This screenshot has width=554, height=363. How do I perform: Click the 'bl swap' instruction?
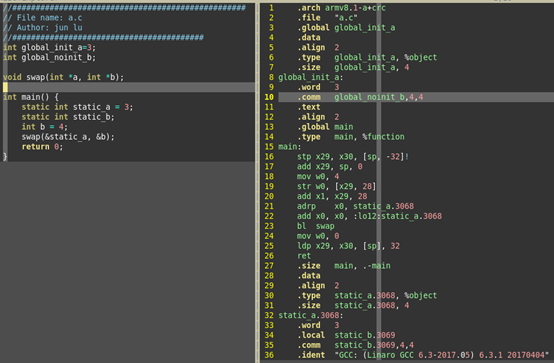pos(316,226)
